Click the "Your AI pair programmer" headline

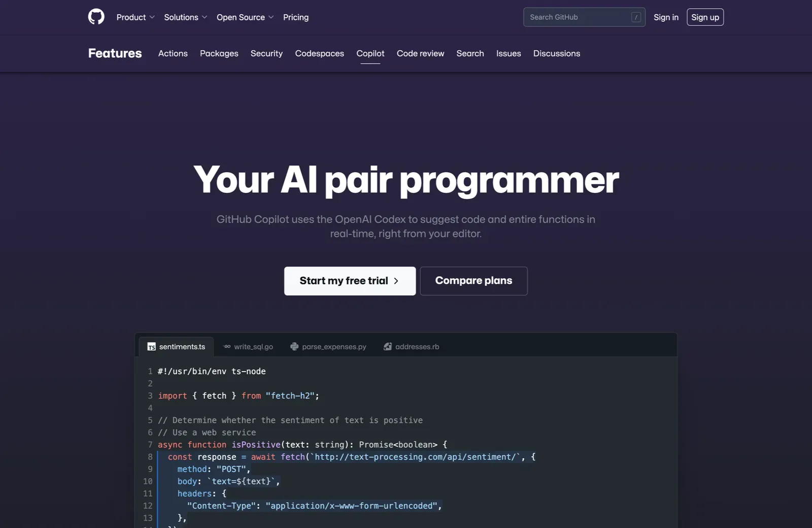406,180
